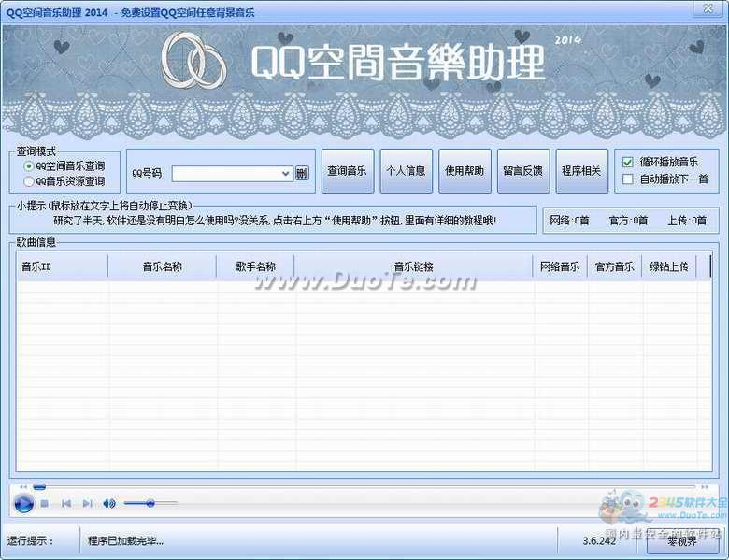Sort by 音乐名称 column header
The height and width of the screenshot is (560, 729).
pyautogui.click(x=162, y=266)
